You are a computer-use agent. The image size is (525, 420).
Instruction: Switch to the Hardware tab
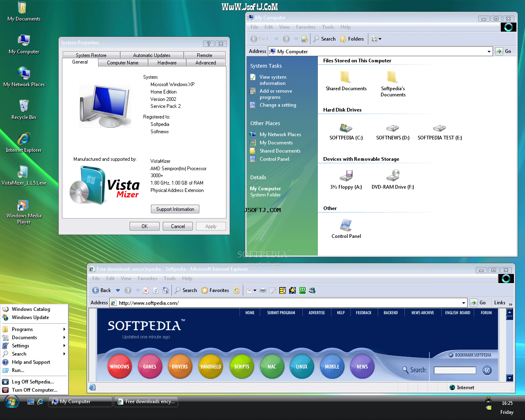point(167,63)
